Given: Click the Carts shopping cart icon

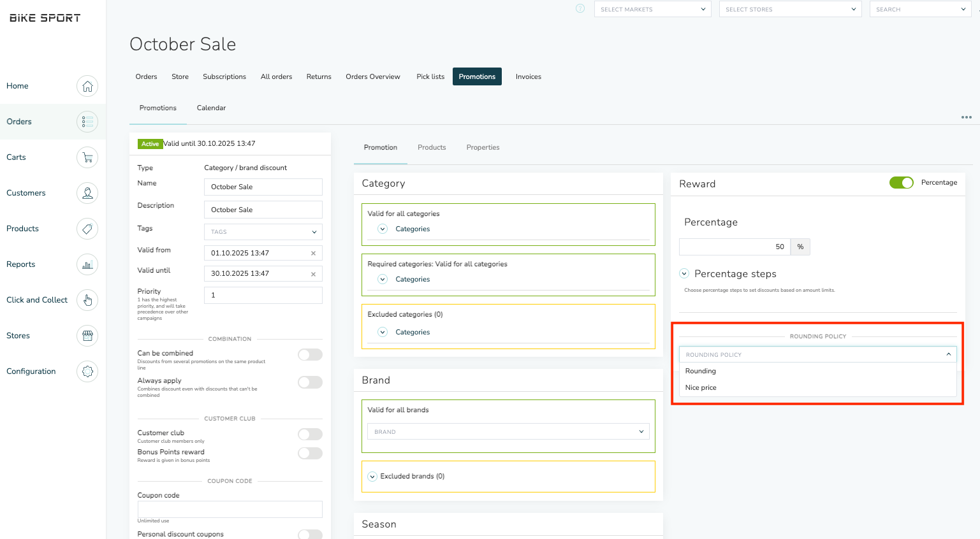Looking at the screenshot, I should click(x=87, y=157).
